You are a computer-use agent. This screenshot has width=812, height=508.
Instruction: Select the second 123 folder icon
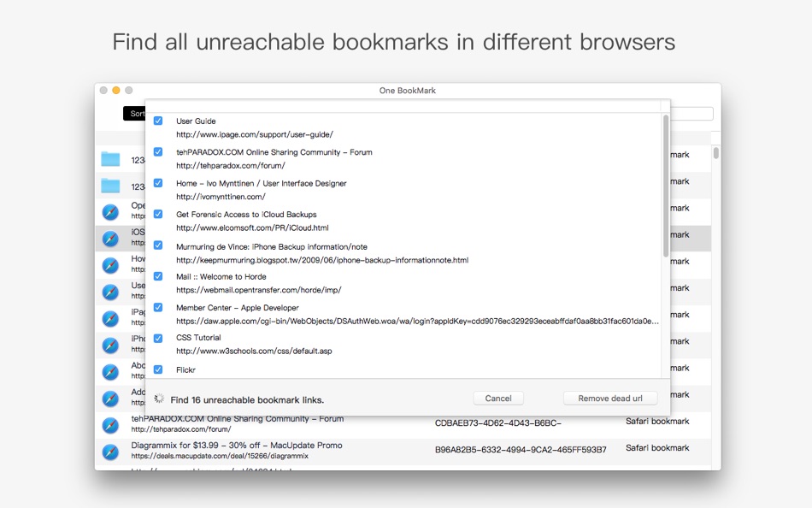point(110,186)
